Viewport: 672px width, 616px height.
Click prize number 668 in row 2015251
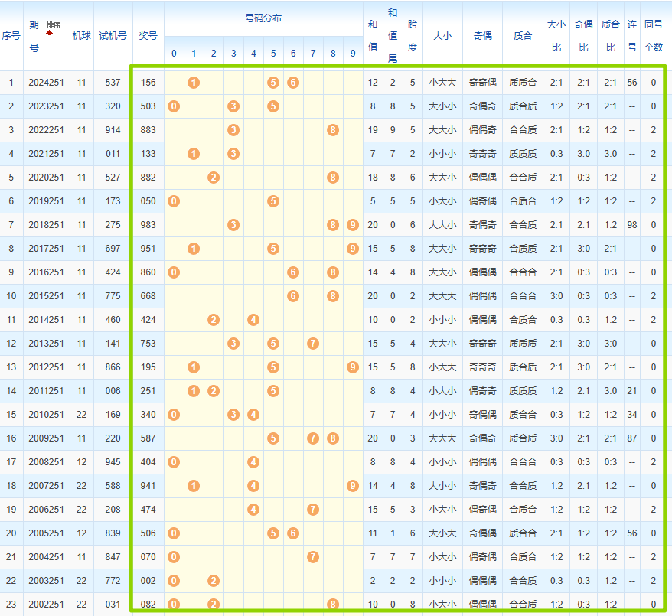coord(148,296)
